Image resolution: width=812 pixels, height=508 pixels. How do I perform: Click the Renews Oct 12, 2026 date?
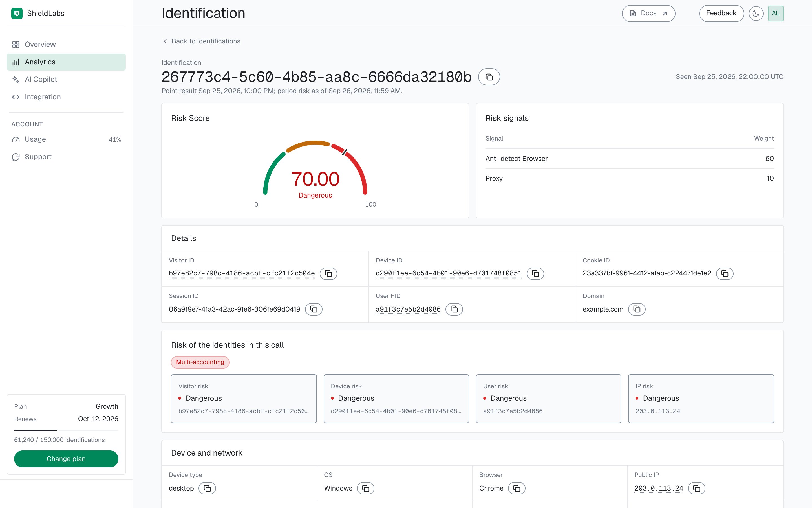pos(98,419)
